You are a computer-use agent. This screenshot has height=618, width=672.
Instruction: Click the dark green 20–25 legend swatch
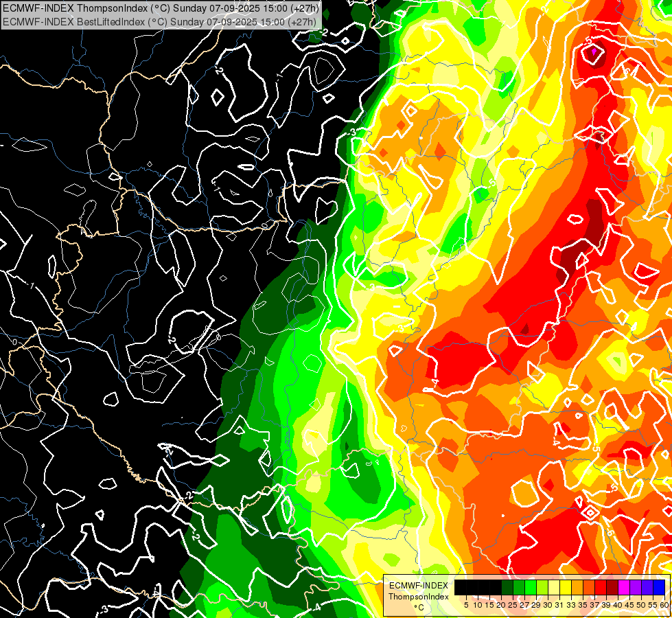click(x=507, y=587)
